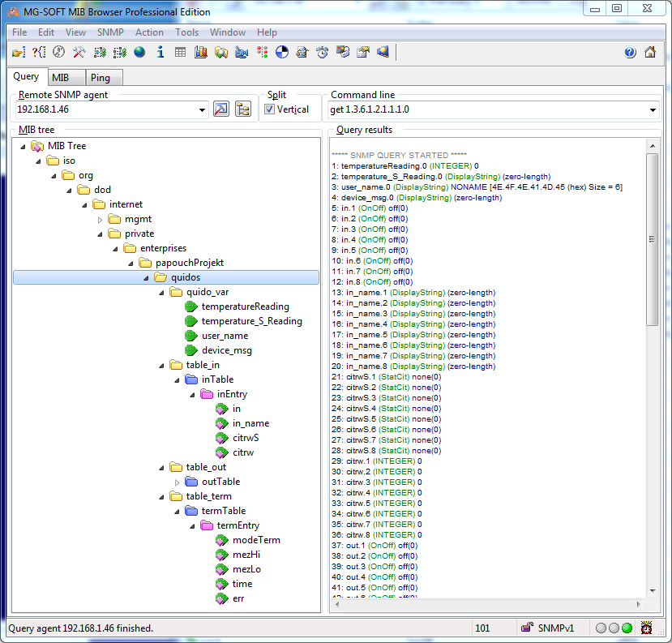Select the temperatureReading leaf in MIB tree
Image resolution: width=672 pixels, height=643 pixels.
245,306
